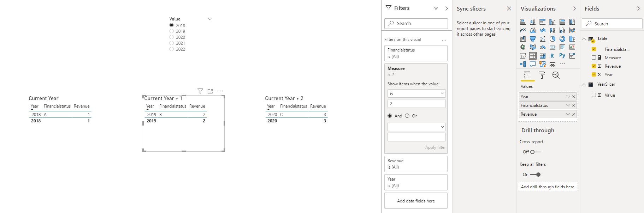The width and height of the screenshot is (644, 213).
Task: Select the R script visual
Action: (x=553, y=56)
